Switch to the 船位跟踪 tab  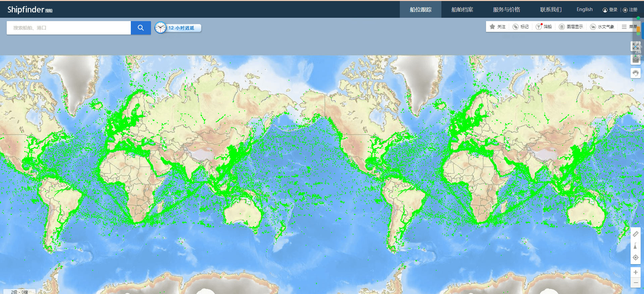tap(420, 9)
